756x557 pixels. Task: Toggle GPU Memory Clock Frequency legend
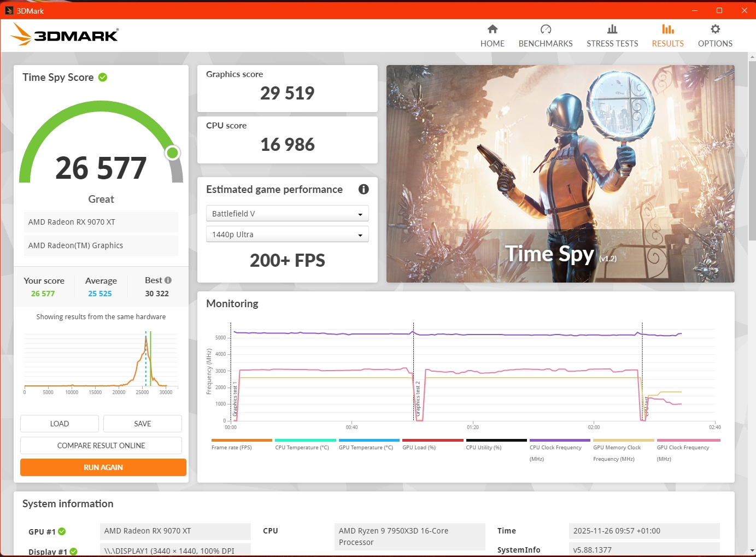point(624,440)
